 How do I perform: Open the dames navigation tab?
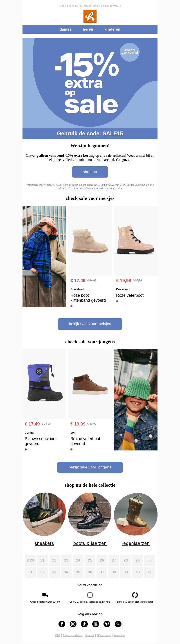click(66, 29)
